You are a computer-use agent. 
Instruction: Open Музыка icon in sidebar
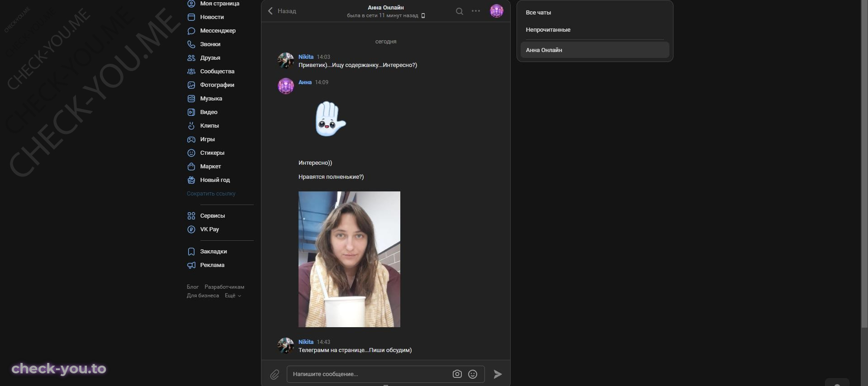pyautogui.click(x=191, y=99)
